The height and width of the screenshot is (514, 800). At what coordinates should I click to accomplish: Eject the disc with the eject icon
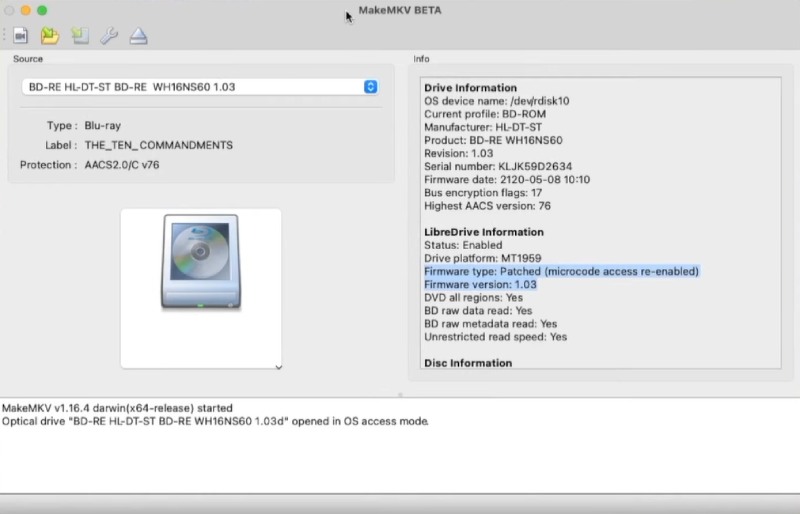point(138,36)
